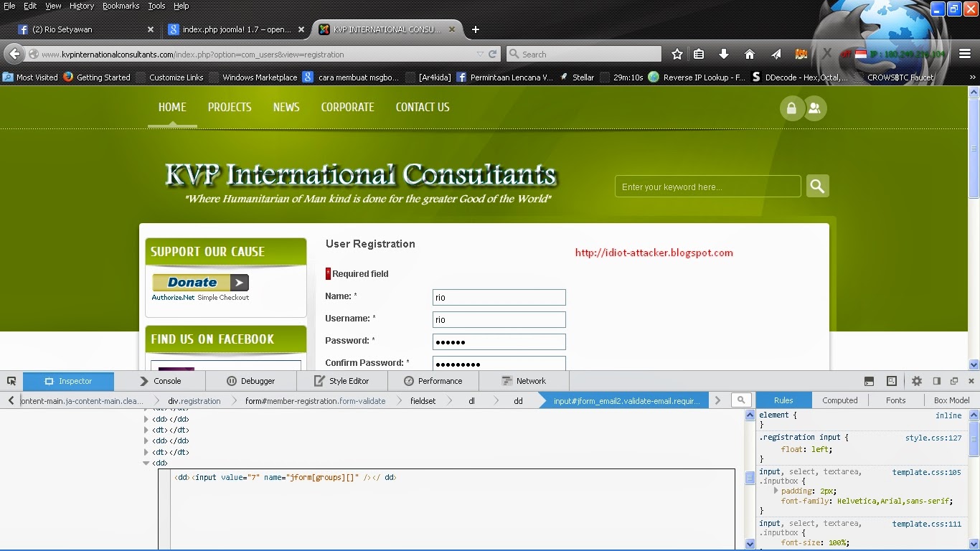Open the URL history dropdown arrow

click(480, 54)
